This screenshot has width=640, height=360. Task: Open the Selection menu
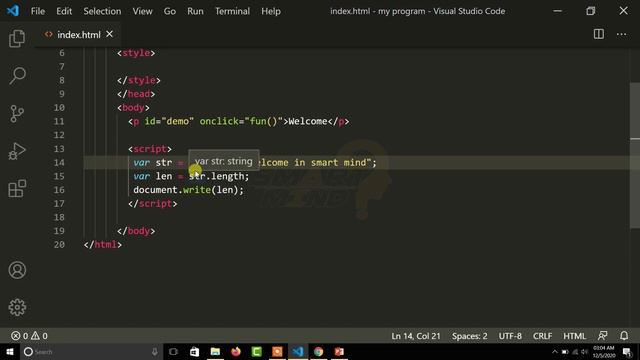(x=102, y=11)
